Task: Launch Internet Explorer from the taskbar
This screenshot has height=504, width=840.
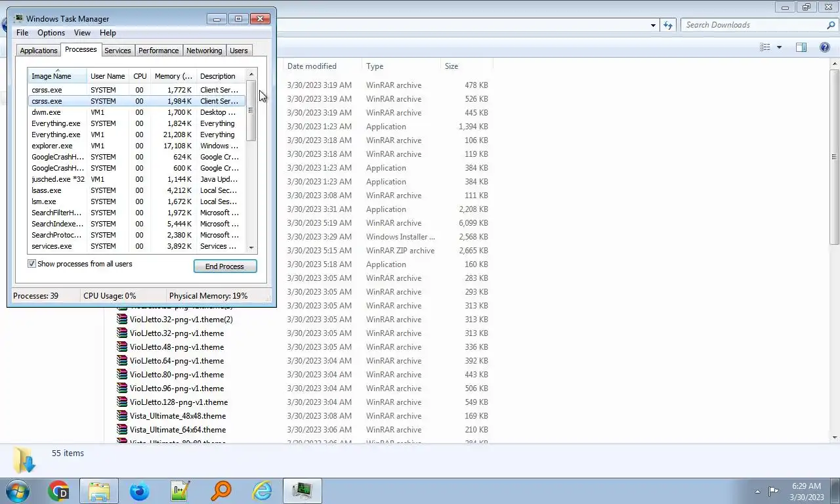Action: [x=262, y=491]
